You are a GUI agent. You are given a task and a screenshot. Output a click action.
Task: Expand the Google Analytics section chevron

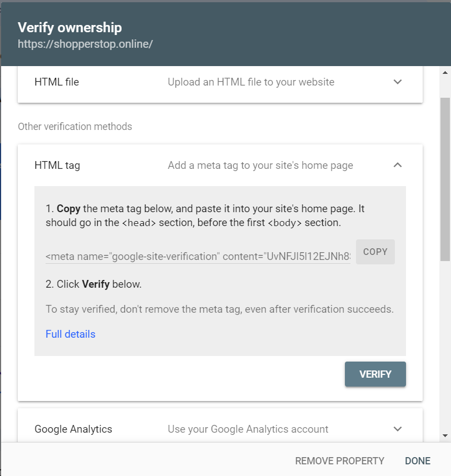[x=397, y=429]
